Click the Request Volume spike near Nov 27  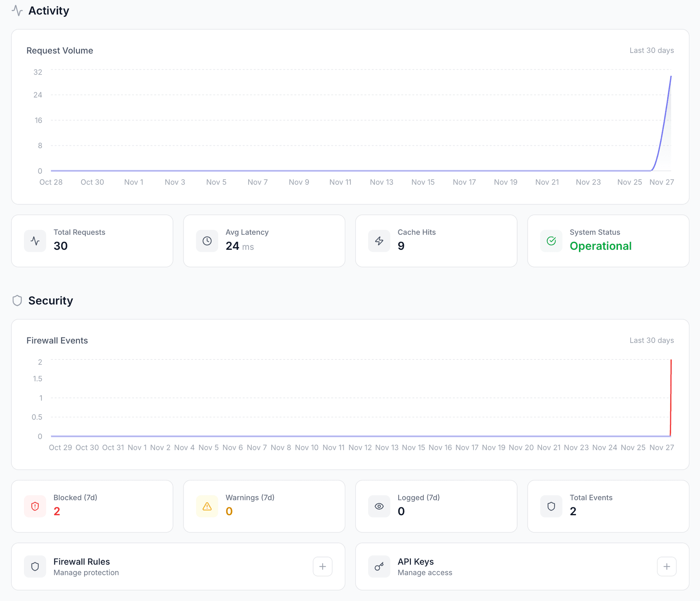665,116
